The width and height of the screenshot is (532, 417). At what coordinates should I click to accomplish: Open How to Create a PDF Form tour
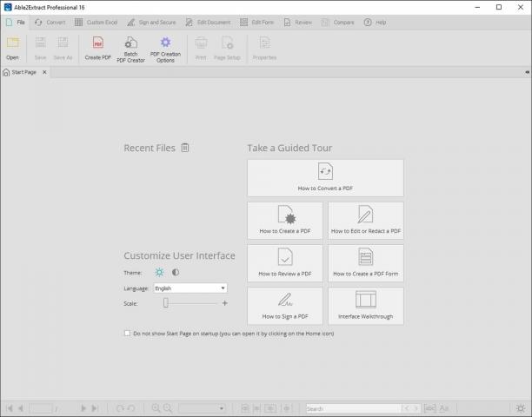tap(366, 263)
